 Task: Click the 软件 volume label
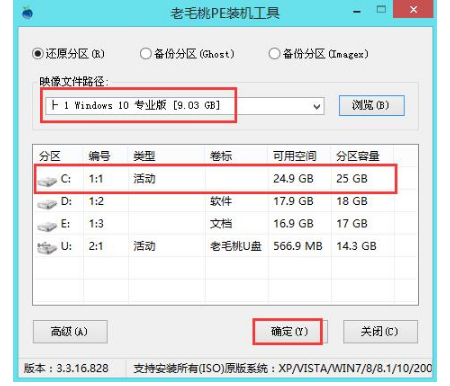221,201
